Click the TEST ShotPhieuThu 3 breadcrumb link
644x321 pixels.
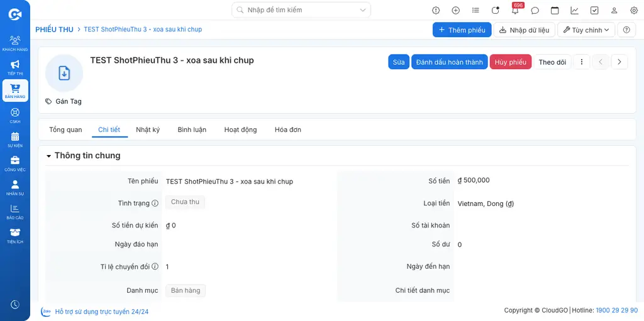[x=143, y=30]
